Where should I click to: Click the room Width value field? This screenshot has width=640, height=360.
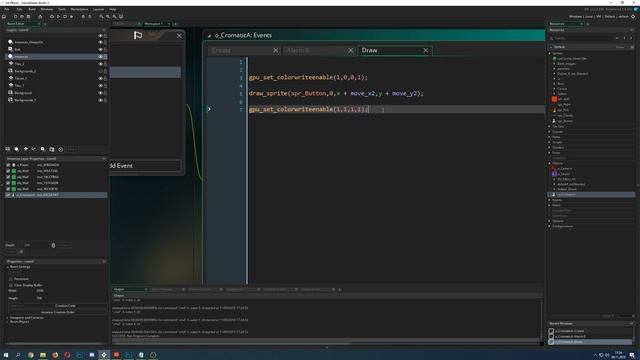(x=40, y=291)
